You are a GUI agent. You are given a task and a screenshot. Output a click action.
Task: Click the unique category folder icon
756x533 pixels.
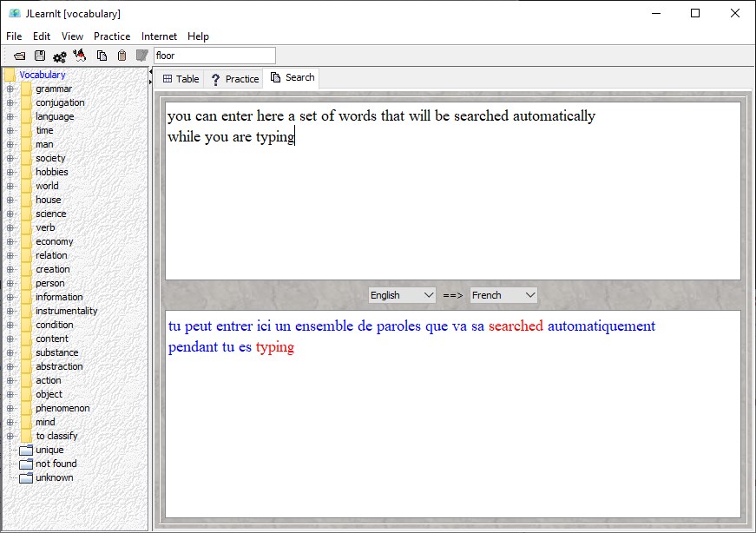pyautogui.click(x=25, y=450)
